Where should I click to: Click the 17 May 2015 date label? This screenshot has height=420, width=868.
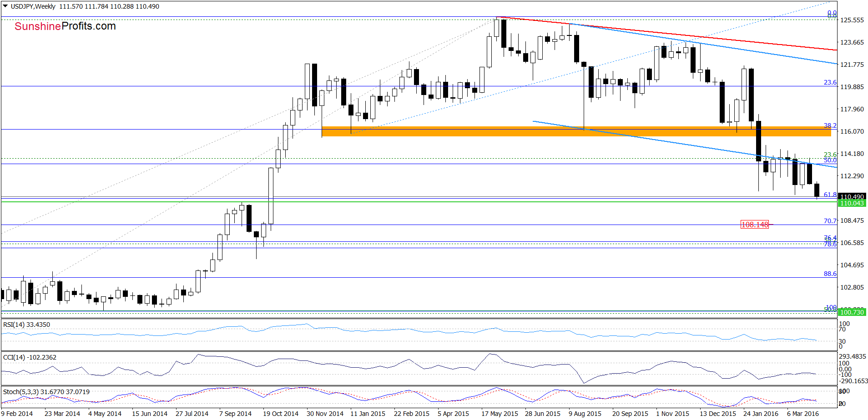pyautogui.click(x=500, y=414)
